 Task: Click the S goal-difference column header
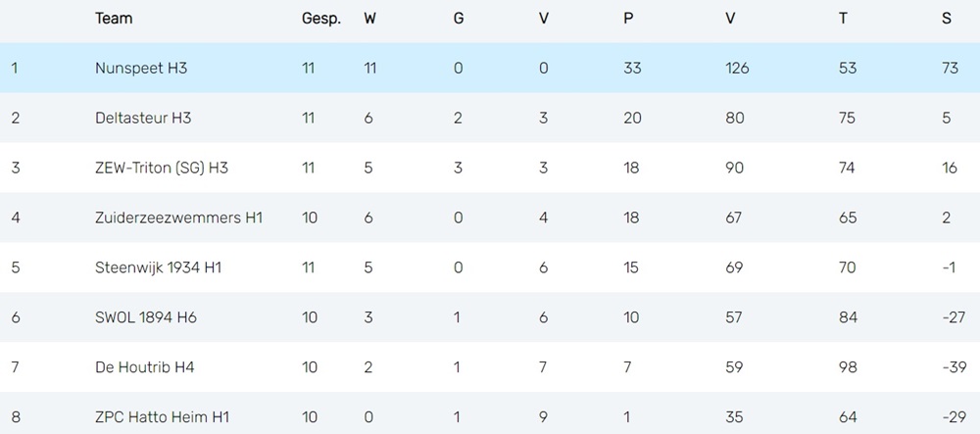click(x=947, y=18)
